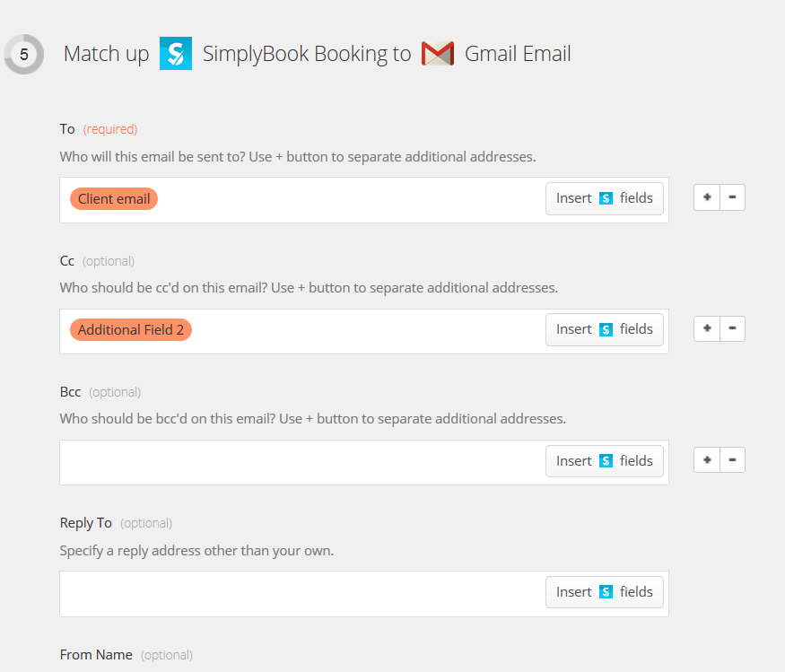Remove an address with To minus button
Viewport: 785px width, 672px height.
[x=732, y=198]
